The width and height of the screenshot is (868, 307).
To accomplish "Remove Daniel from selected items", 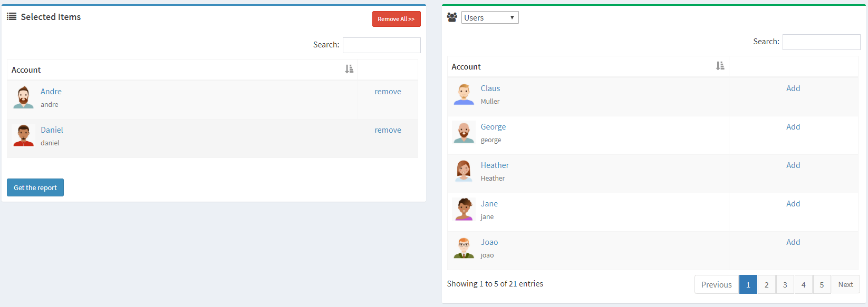I will click(388, 130).
